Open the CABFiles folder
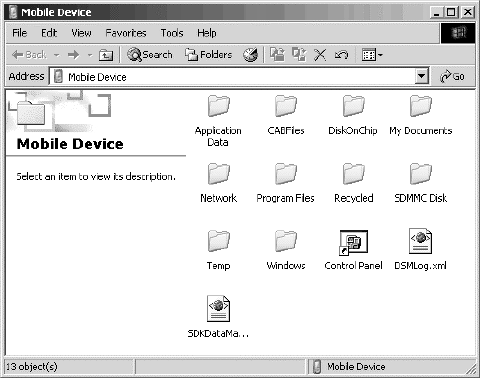This screenshot has height=378, width=480. click(x=286, y=115)
